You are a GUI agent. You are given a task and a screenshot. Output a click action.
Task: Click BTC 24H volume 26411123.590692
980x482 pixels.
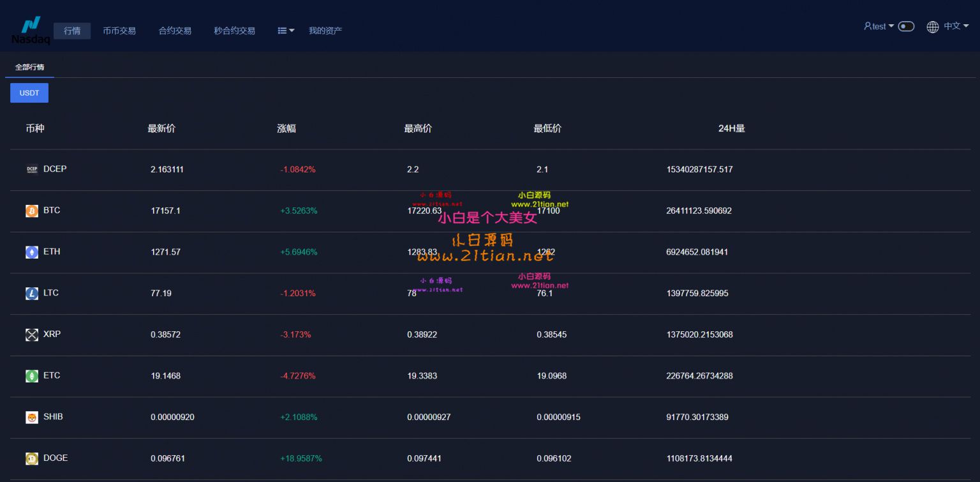699,211
